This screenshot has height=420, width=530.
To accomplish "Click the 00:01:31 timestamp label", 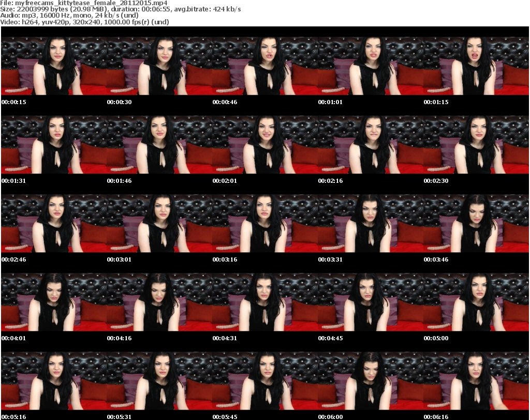I will [x=14, y=181].
